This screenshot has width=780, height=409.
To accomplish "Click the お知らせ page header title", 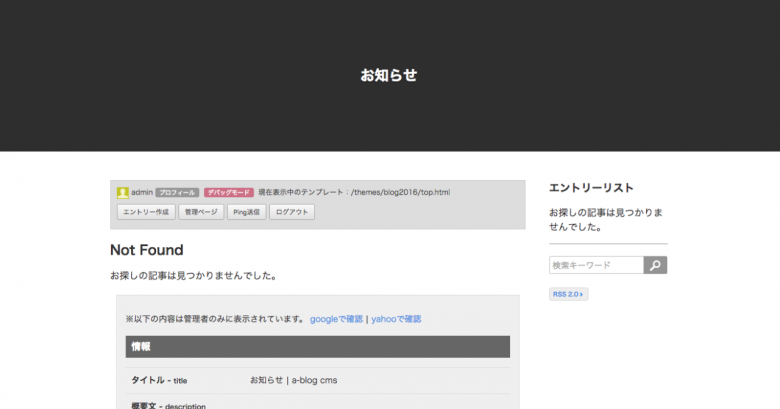I will coord(389,75).
